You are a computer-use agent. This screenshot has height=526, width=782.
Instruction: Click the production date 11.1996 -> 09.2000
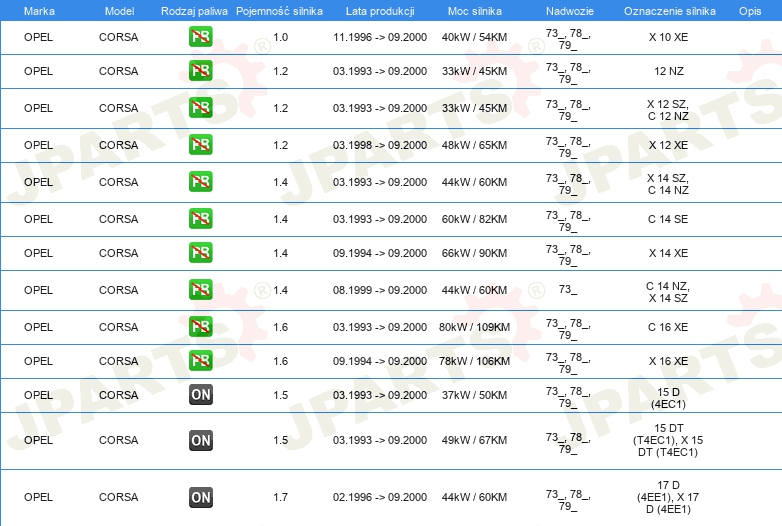(380, 37)
